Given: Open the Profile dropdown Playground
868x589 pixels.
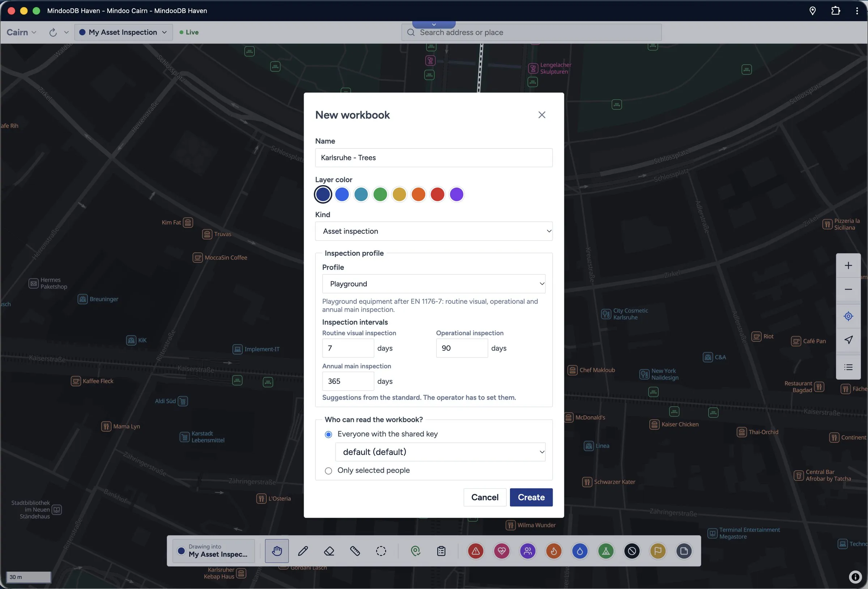Looking at the screenshot, I should (434, 284).
